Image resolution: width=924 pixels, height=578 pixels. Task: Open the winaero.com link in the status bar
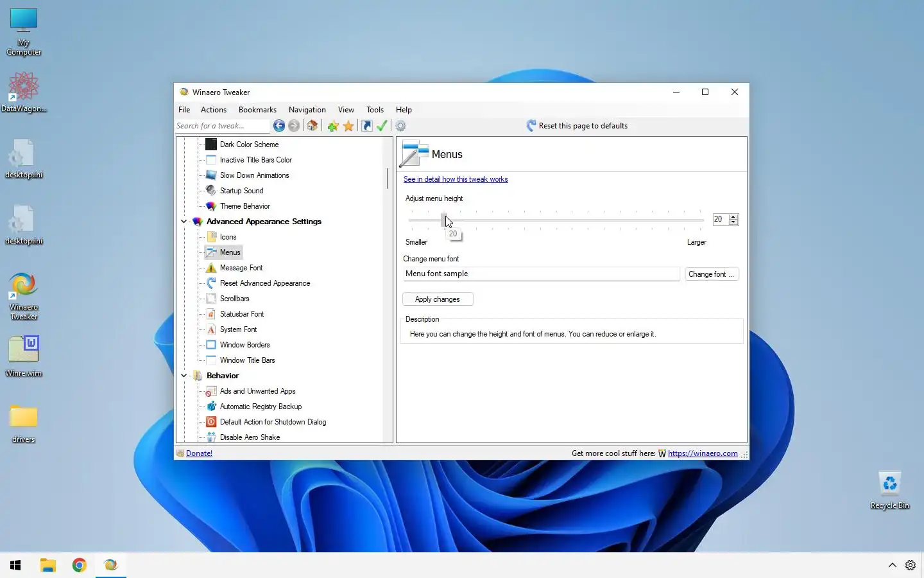pyautogui.click(x=703, y=453)
